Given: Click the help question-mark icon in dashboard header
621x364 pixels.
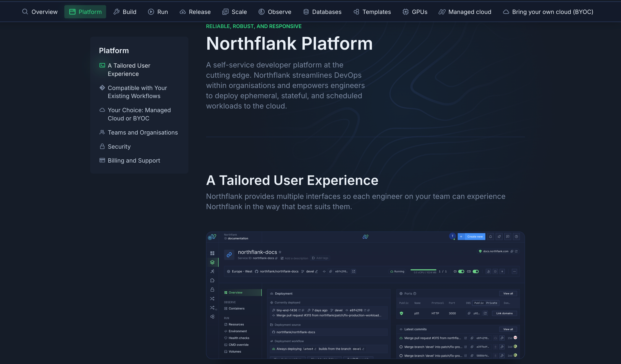Looking at the screenshot, I should (516, 236).
